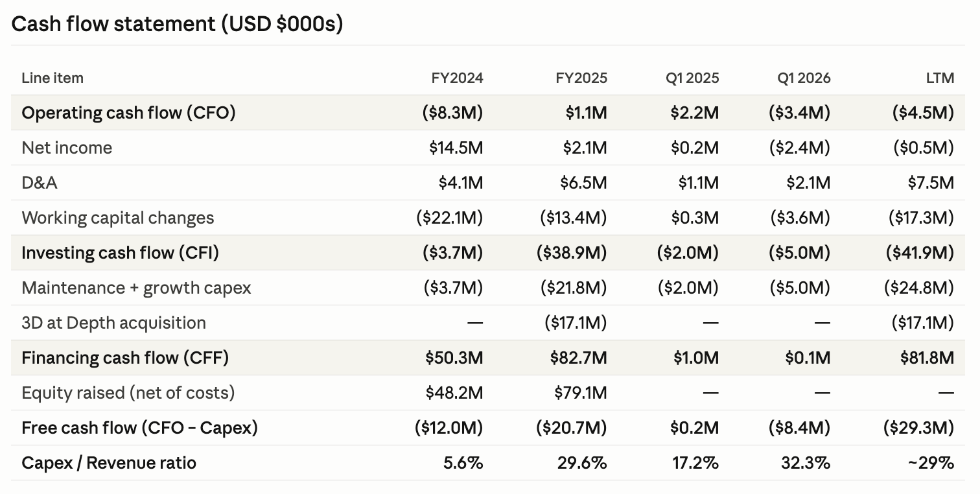Click the Q1 2025 column header
Viewport: 980px width, 494px height.
click(693, 78)
